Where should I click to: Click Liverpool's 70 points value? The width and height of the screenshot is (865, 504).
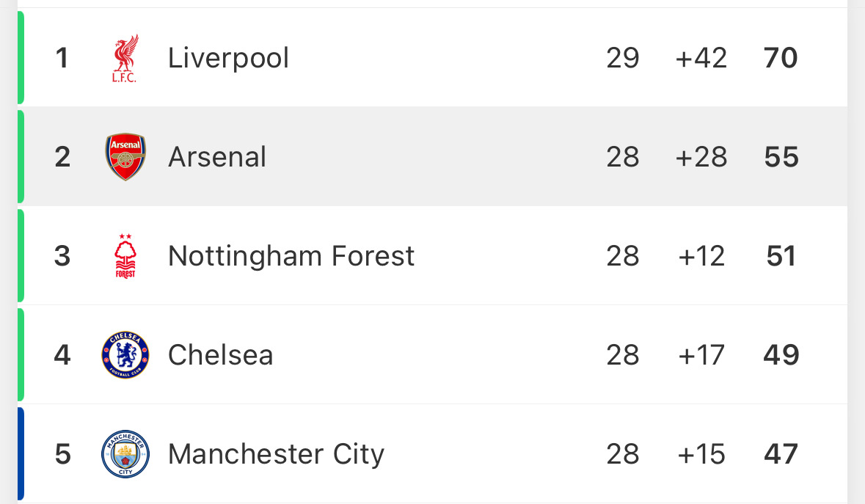click(781, 58)
